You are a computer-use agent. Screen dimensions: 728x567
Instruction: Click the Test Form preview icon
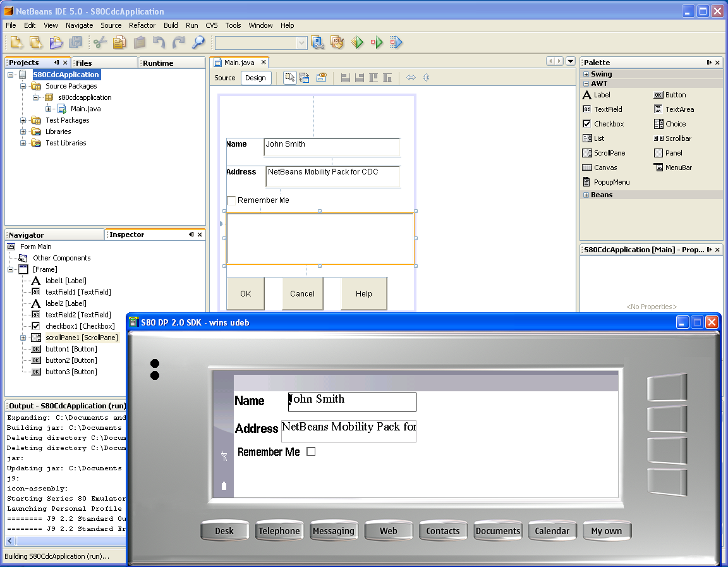pyautogui.click(x=321, y=78)
